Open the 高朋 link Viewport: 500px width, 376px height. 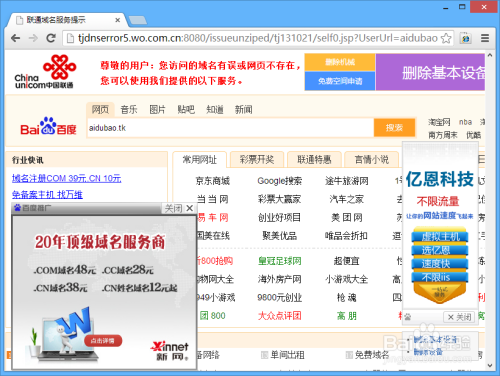347,316
